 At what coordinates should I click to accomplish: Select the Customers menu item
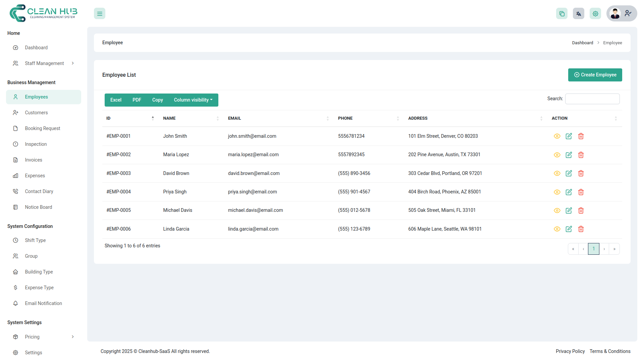point(36,113)
